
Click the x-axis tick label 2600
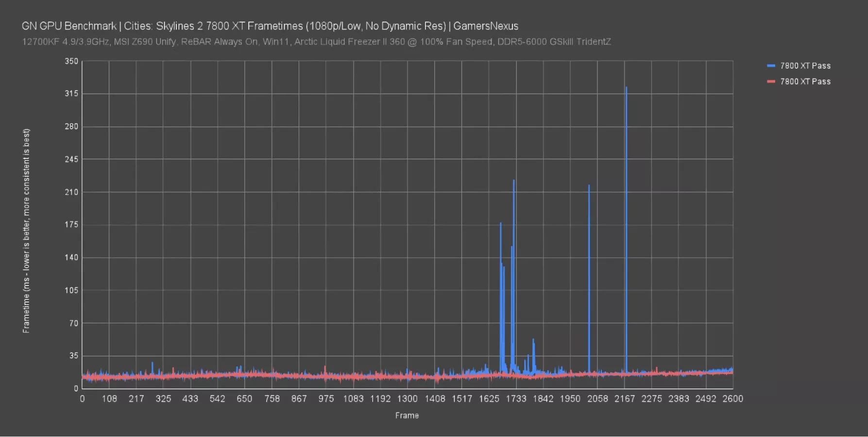click(732, 399)
